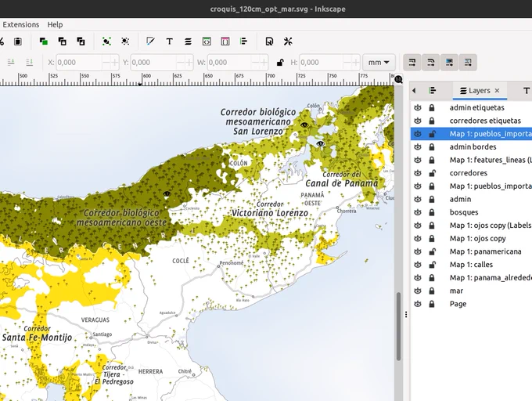
Task: Switch to the Align and Distribute panel tab
Action: (432, 91)
